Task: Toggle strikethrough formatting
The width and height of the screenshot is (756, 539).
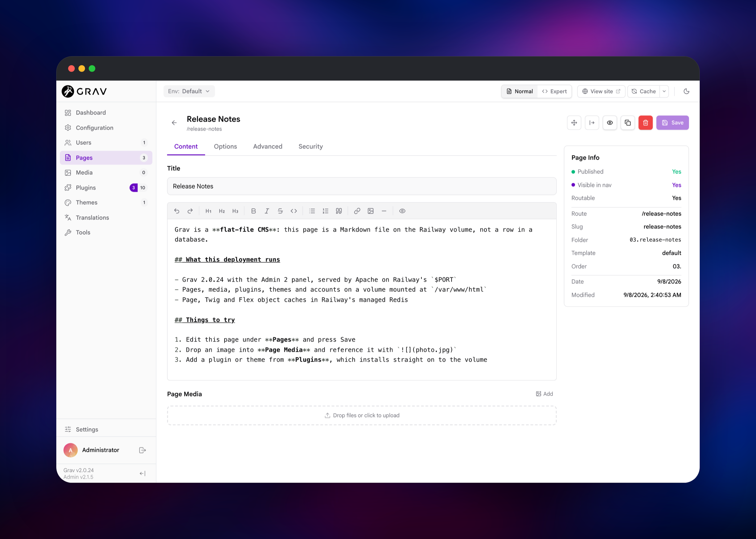Action: pos(280,211)
